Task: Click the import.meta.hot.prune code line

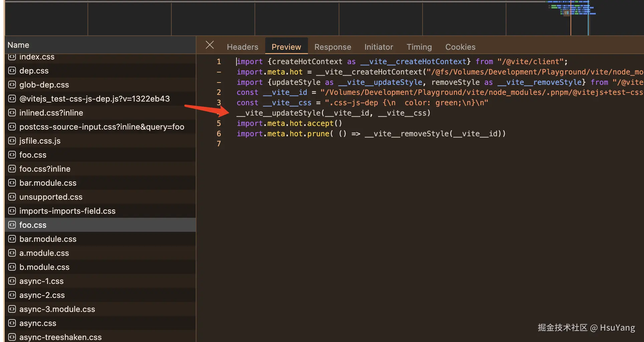Action: point(371,134)
